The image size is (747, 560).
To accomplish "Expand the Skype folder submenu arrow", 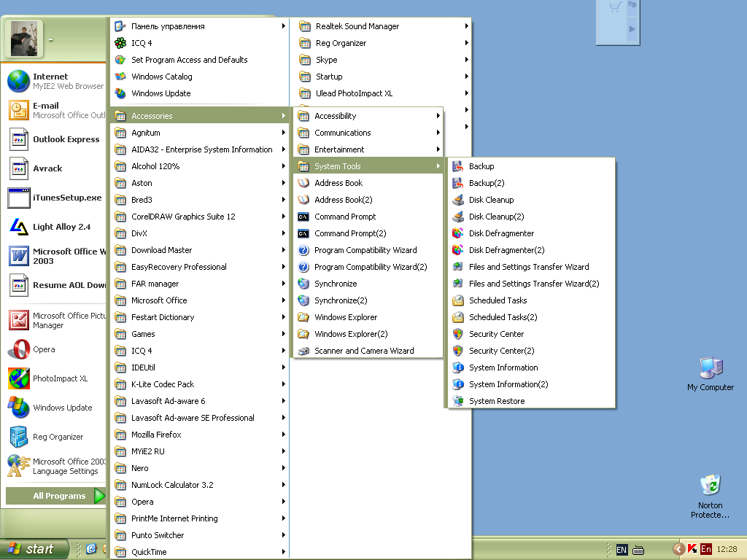I will (466, 60).
